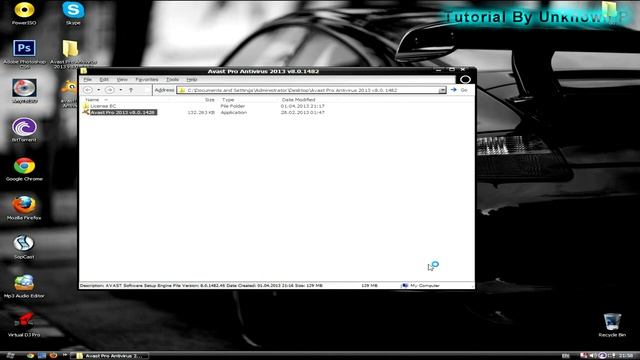Sort files by the Name column
640x360 pixels.
pyautogui.click(x=92, y=100)
